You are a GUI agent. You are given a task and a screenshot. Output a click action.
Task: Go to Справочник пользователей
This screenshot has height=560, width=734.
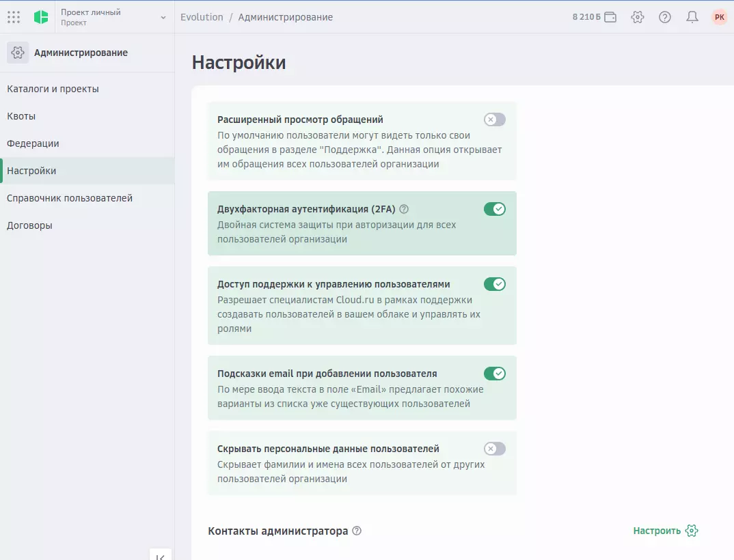click(x=70, y=198)
